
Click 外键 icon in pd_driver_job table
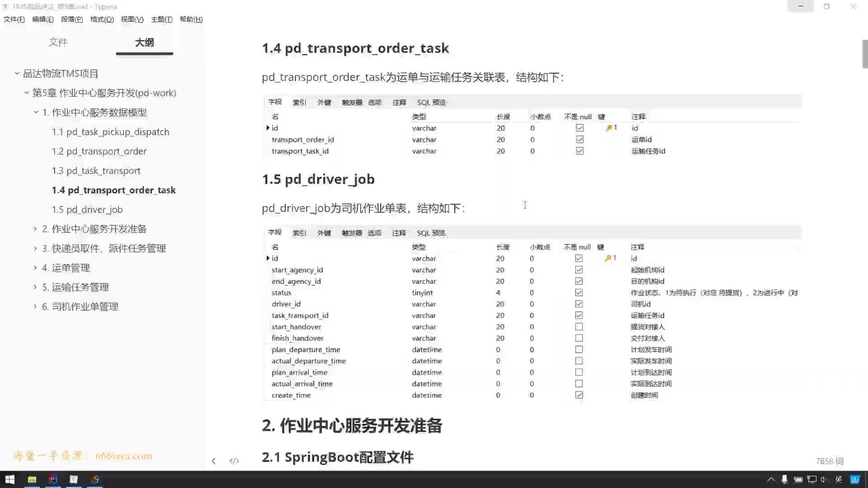(x=323, y=232)
